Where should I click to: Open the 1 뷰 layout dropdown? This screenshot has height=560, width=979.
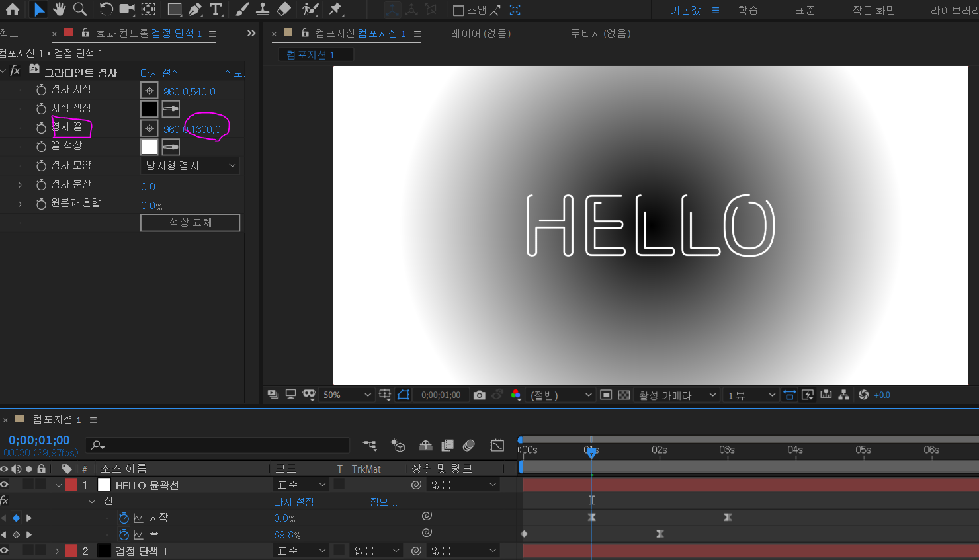(751, 395)
